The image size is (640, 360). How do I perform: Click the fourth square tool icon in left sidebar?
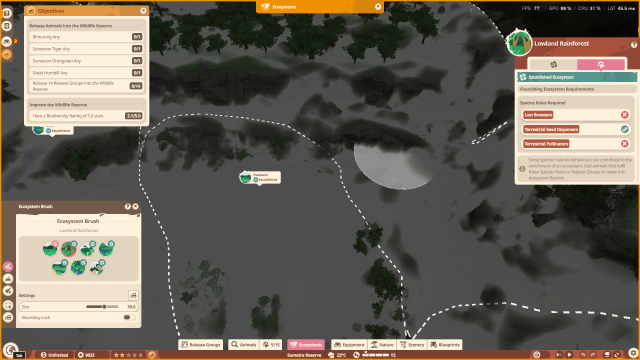pyautogui.click(x=8, y=305)
